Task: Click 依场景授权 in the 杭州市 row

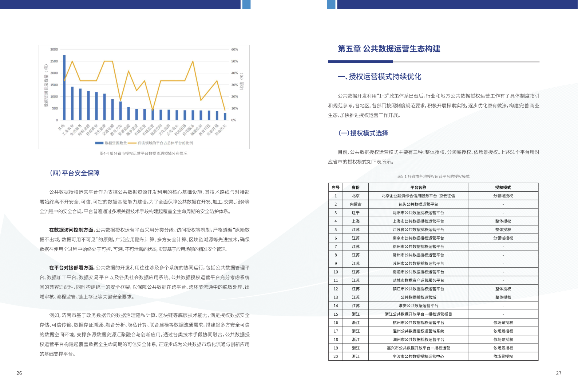Action: [503, 323]
